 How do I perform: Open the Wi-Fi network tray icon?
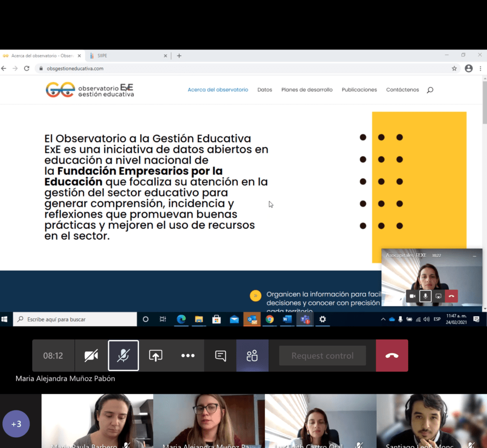tap(418, 319)
